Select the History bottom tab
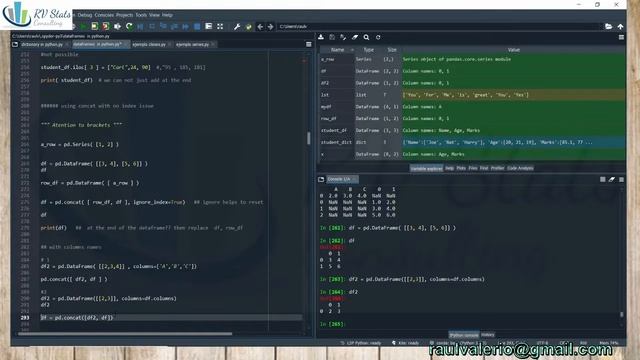The height and width of the screenshot is (360, 640). tap(487, 335)
